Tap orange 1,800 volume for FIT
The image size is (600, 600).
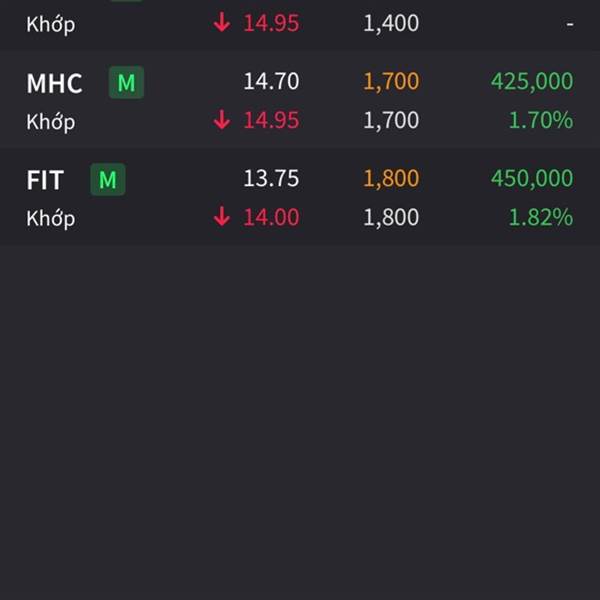[391, 179]
